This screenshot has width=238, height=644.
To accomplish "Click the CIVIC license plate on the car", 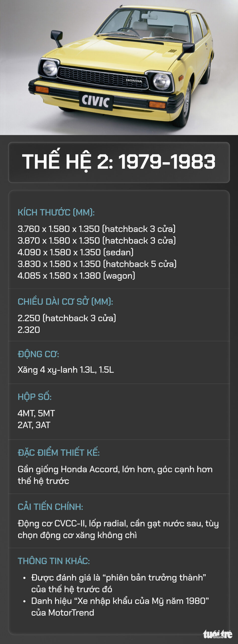I will [96, 101].
